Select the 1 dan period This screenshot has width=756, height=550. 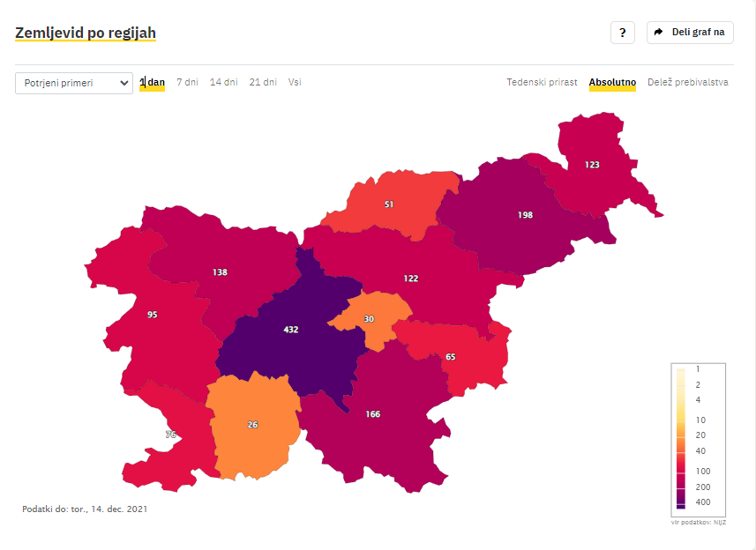coord(153,82)
